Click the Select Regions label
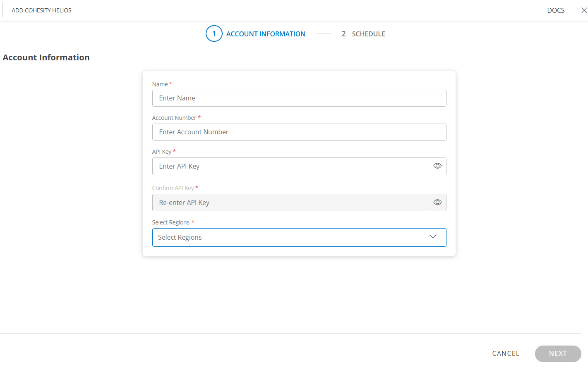Screen dimensions: 588x372 [171, 222]
